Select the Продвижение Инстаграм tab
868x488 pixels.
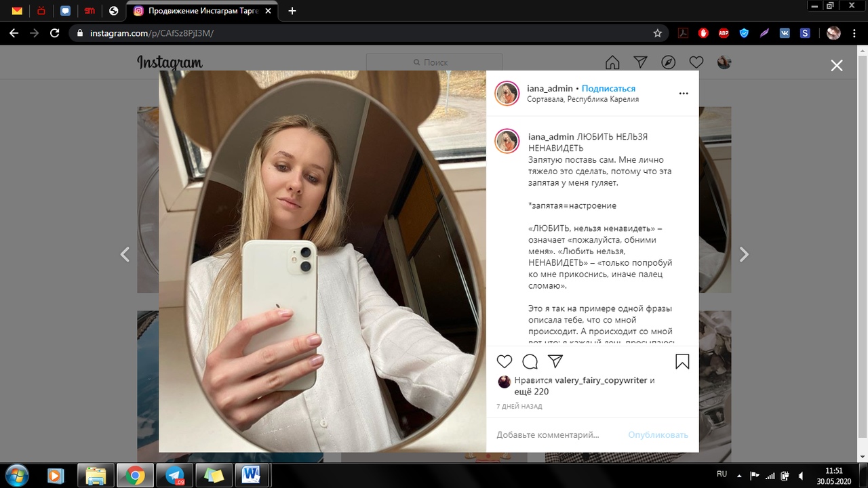pyautogui.click(x=203, y=11)
